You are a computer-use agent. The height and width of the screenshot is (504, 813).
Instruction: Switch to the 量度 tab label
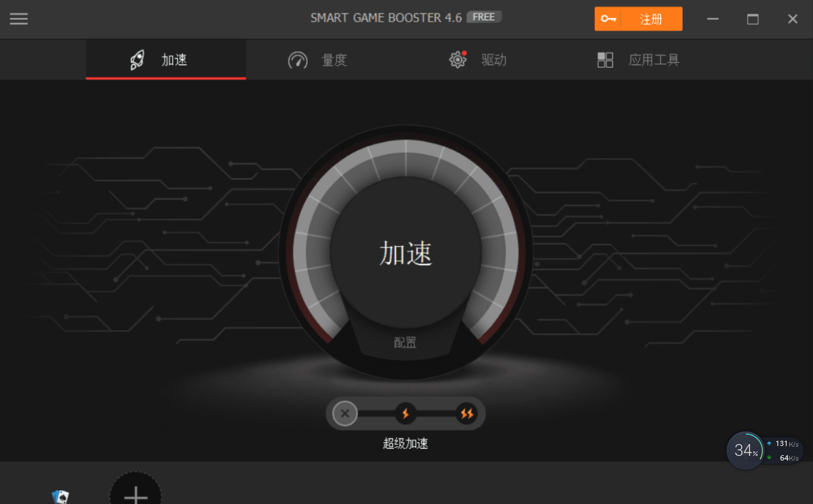click(334, 60)
